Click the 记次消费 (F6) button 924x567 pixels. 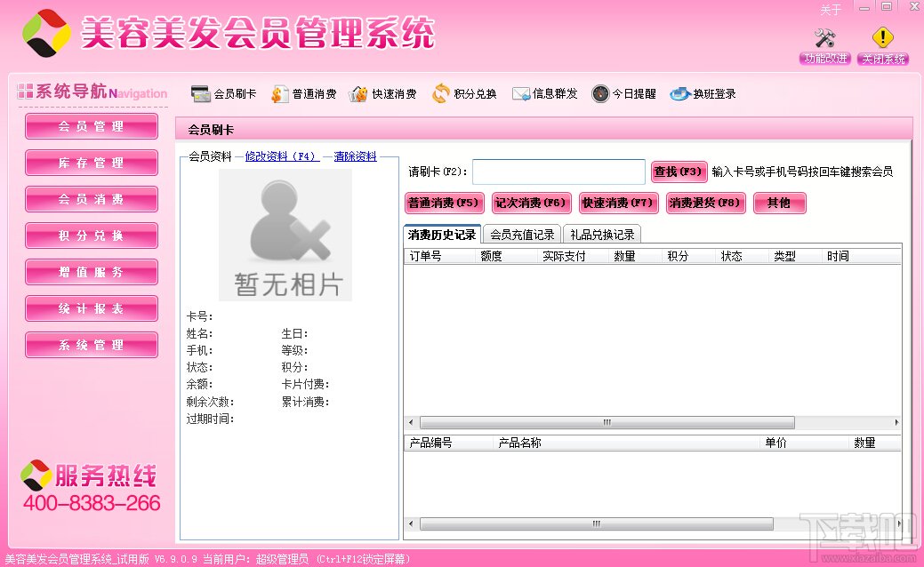click(532, 204)
